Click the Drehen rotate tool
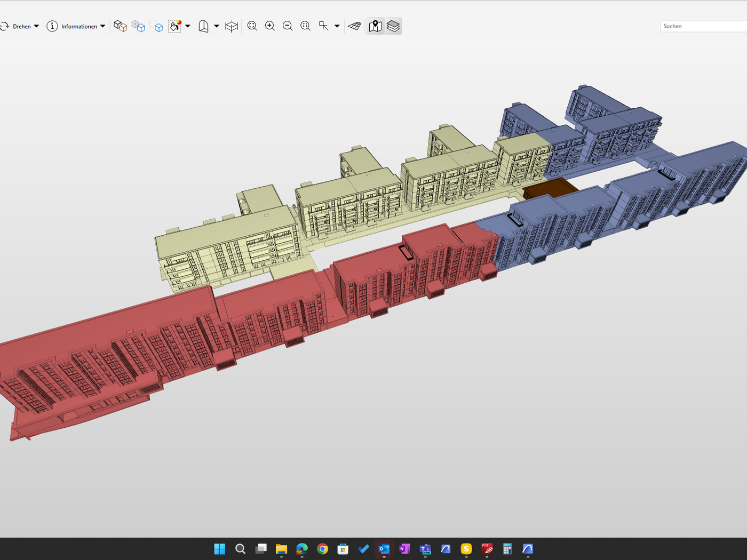 16,26
